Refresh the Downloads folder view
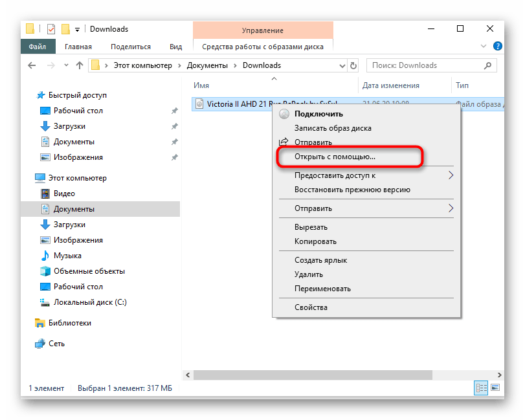 point(353,65)
